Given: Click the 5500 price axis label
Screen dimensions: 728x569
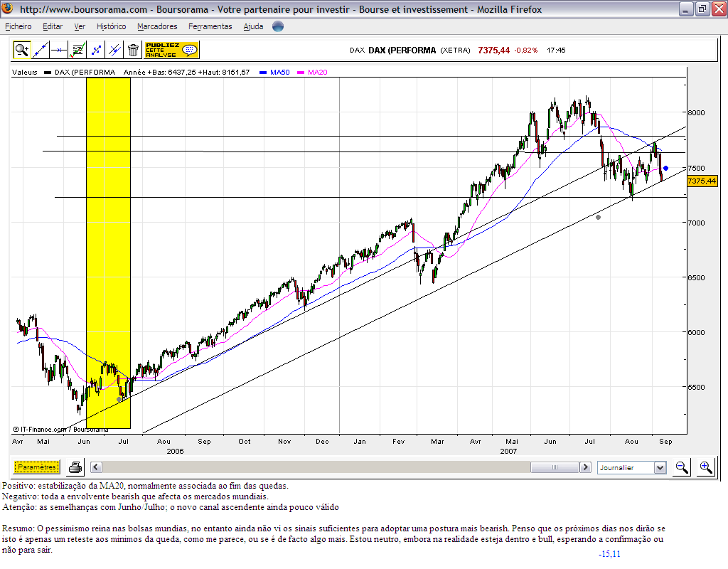Looking at the screenshot, I should click(x=696, y=387).
